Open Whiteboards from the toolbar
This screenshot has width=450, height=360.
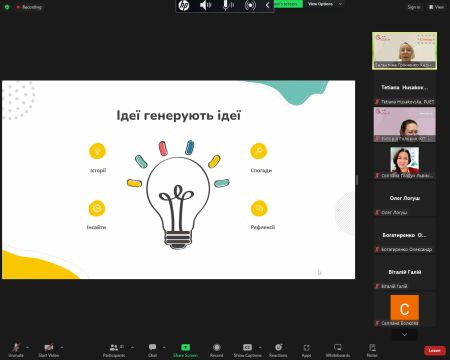(x=338, y=347)
